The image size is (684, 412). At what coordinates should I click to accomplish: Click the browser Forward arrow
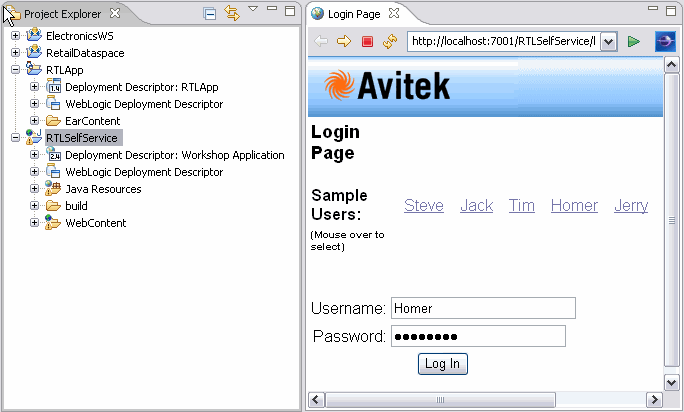point(344,41)
